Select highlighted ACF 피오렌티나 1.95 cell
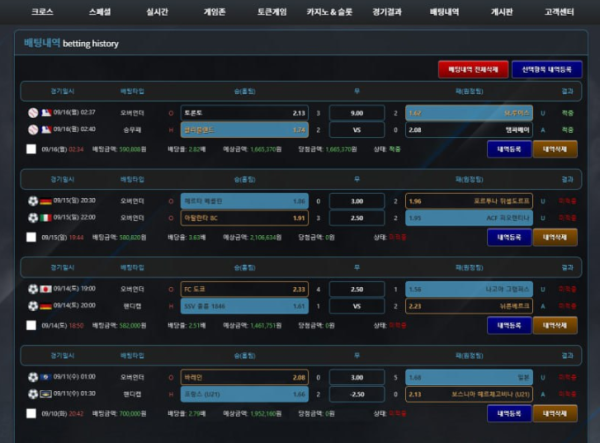The image size is (600, 443). (x=469, y=218)
